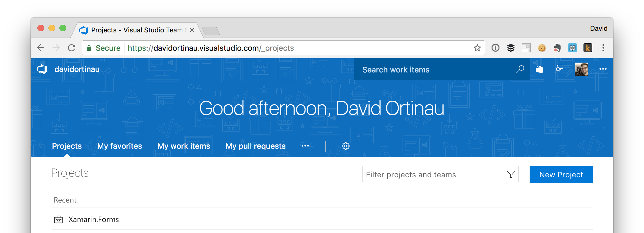Image resolution: width=644 pixels, height=233 pixels.
Task: Expand the ellipsis after My pull requests
Action: [305, 146]
